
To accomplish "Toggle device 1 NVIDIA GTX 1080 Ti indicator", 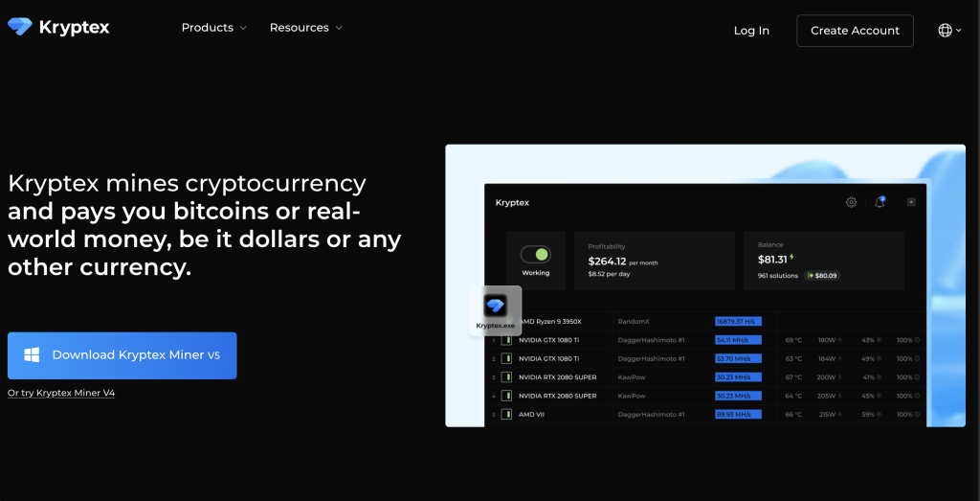I will pos(506,340).
